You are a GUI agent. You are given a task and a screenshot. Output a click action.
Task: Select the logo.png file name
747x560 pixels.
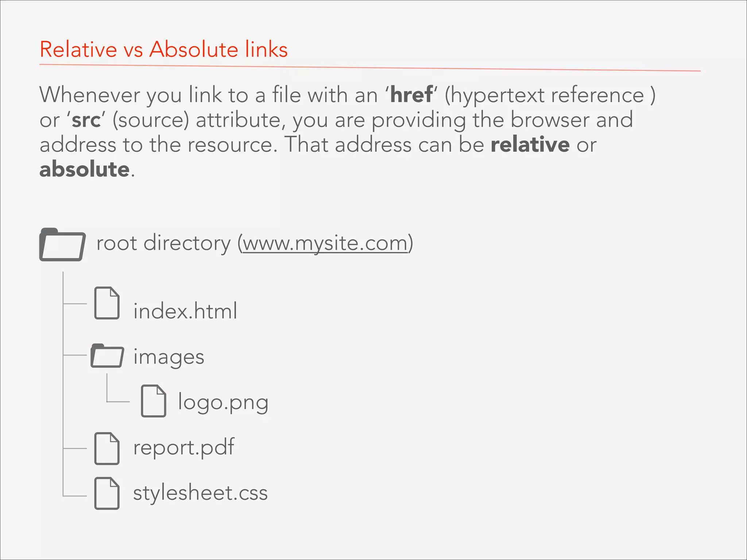[x=223, y=402]
